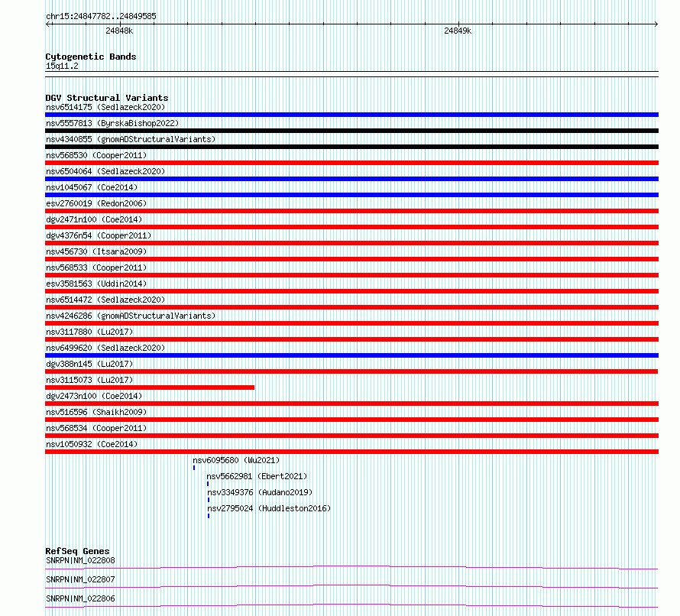
Task: Select nsv1045067 (Coe2014) label
Action: pyautogui.click(x=92, y=187)
